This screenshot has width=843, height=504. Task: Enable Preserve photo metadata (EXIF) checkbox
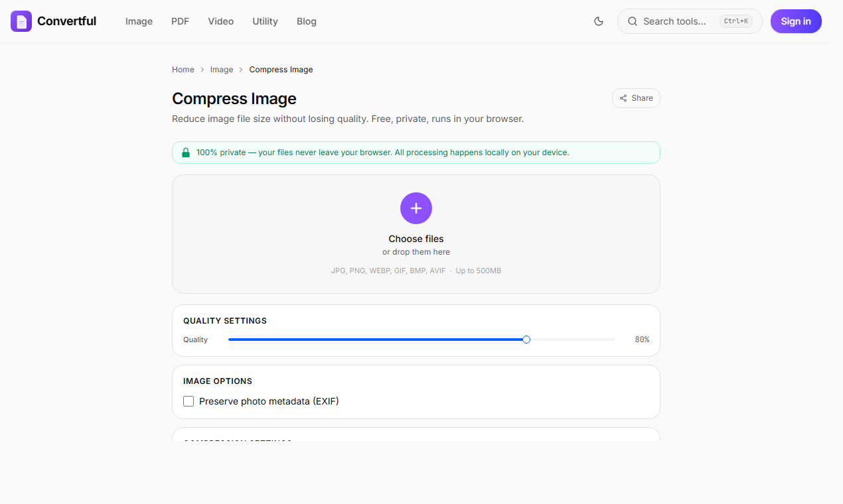click(189, 401)
